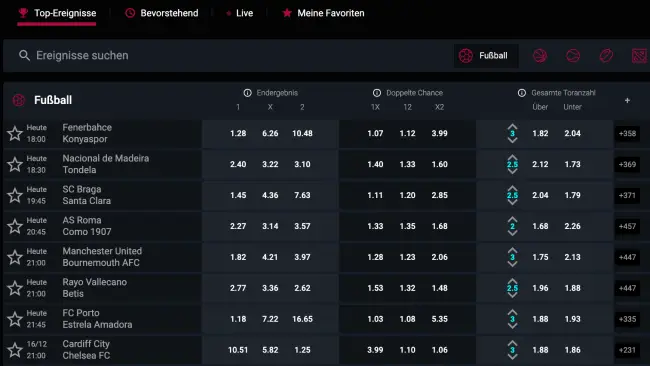Bet on Fenerbahce win at 1.28
The image size is (650, 366).
tap(238, 133)
